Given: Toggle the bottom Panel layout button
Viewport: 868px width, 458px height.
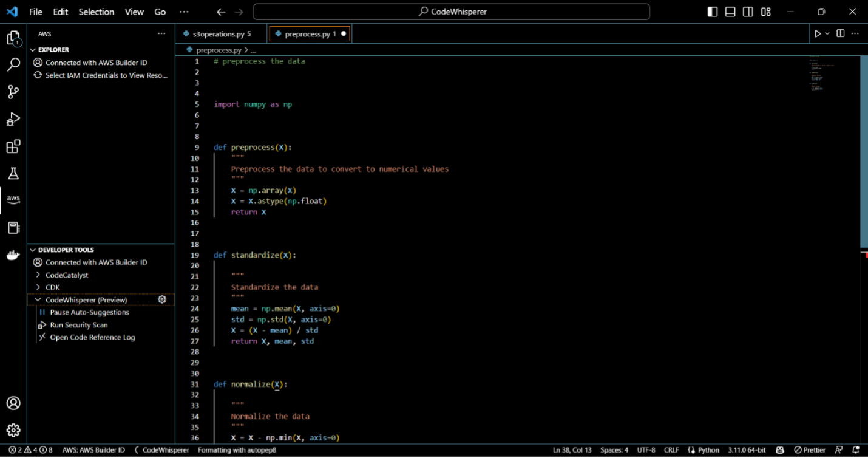Looking at the screenshot, I should [730, 12].
